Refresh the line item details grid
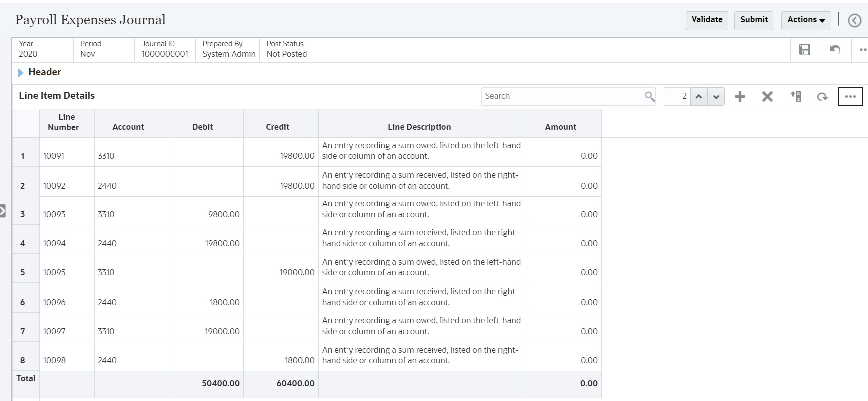Screen dimensions: 868x401 tap(822, 97)
